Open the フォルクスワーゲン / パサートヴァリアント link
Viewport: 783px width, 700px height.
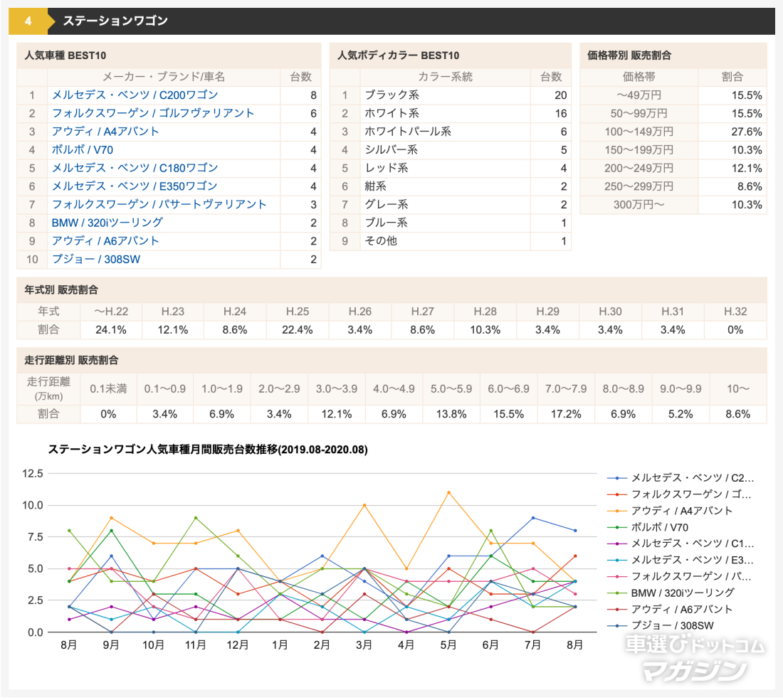click(159, 204)
